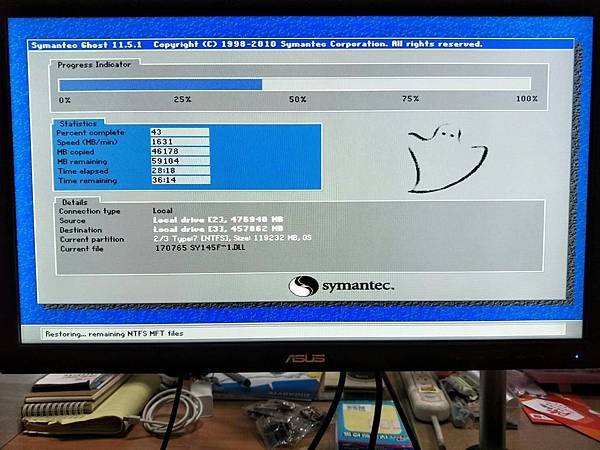Click the Percent complete value 43
This screenshot has width=600, height=450.
pos(180,132)
